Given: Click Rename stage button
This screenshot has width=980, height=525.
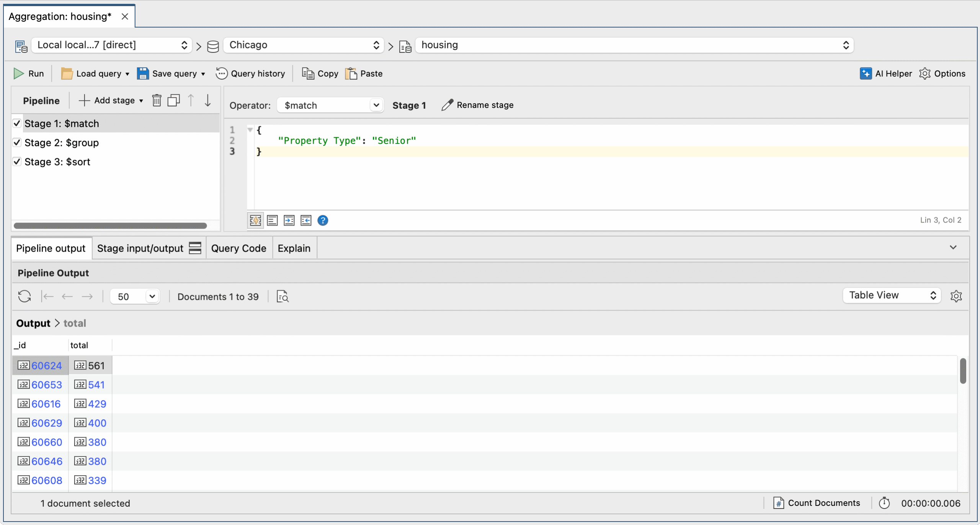Looking at the screenshot, I should (x=477, y=105).
